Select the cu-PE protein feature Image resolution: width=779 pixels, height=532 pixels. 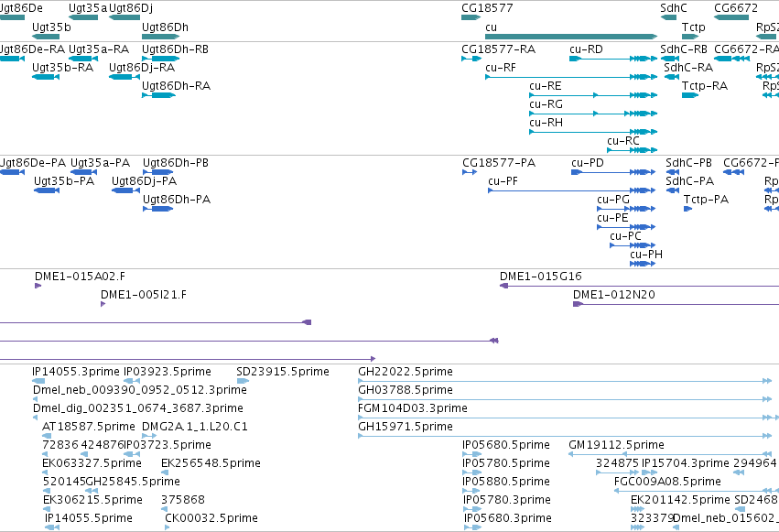(x=626, y=227)
